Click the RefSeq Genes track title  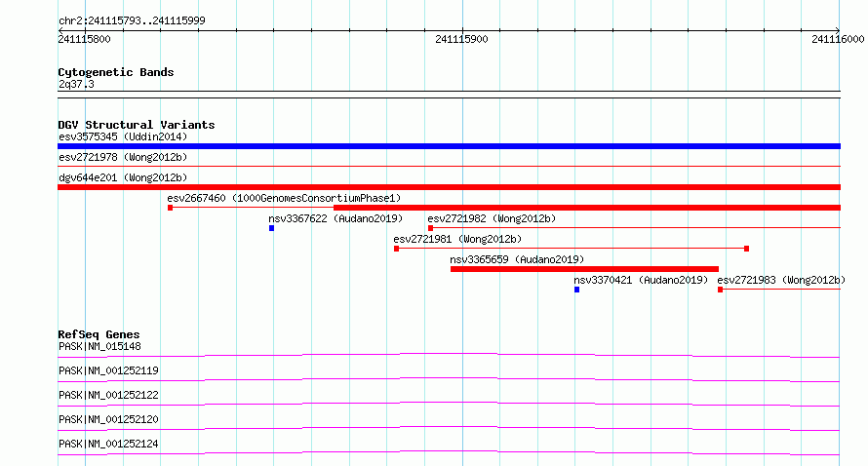(99, 334)
